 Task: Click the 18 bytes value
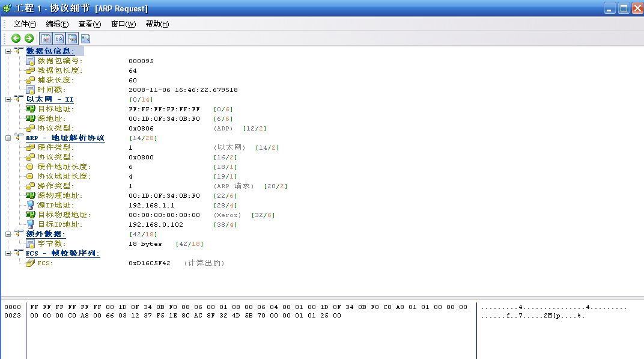pyautogui.click(x=145, y=244)
